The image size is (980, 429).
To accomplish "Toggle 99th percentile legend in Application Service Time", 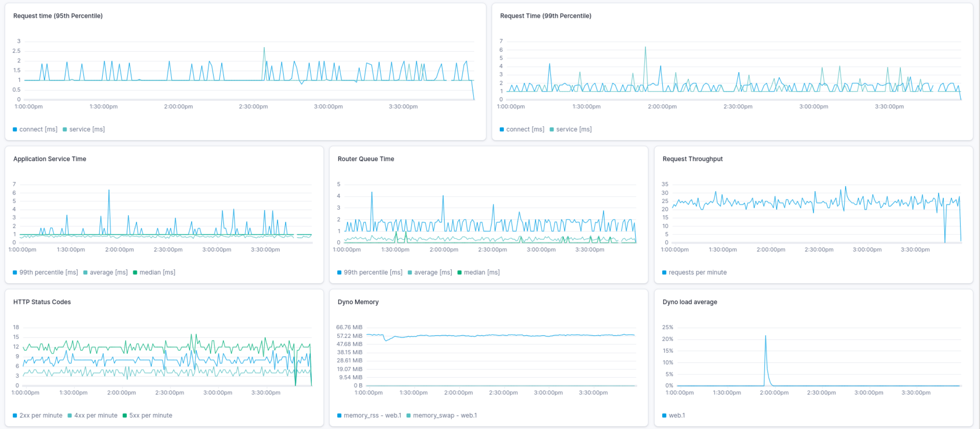I will 45,272.
